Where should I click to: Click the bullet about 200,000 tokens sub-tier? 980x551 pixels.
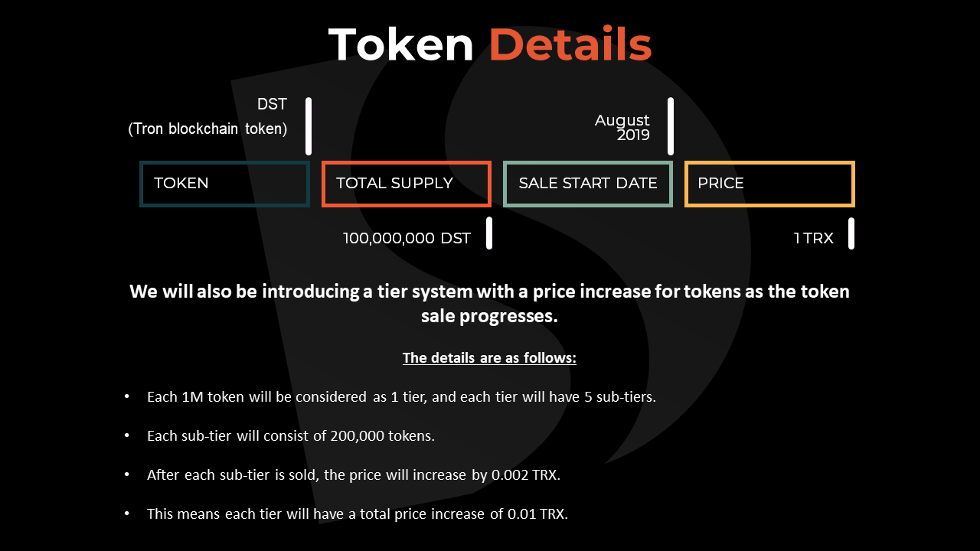point(291,436)
